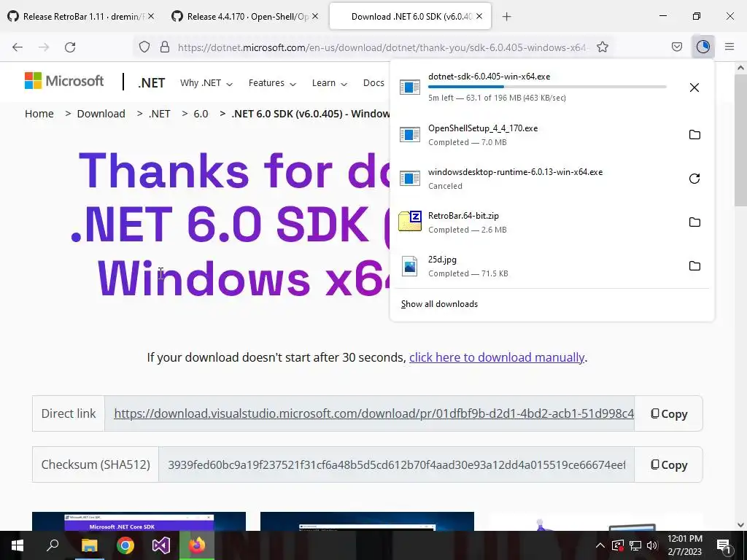Open OpenShellSetup_4_4_170.exe download entry
Viewport: 747px width, 560px height.
[537, 135]
